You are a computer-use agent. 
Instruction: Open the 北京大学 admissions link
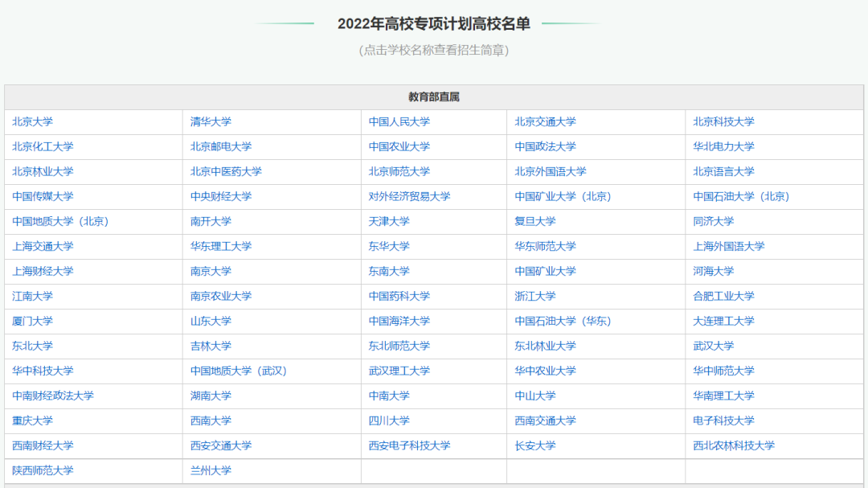click(x=32, y=122)
